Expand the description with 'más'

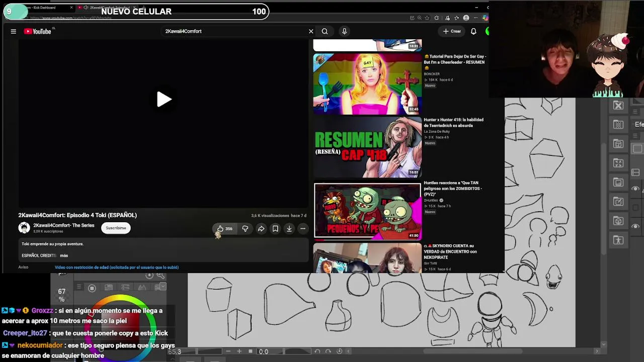pyautogui.click(x=64, y=255)
